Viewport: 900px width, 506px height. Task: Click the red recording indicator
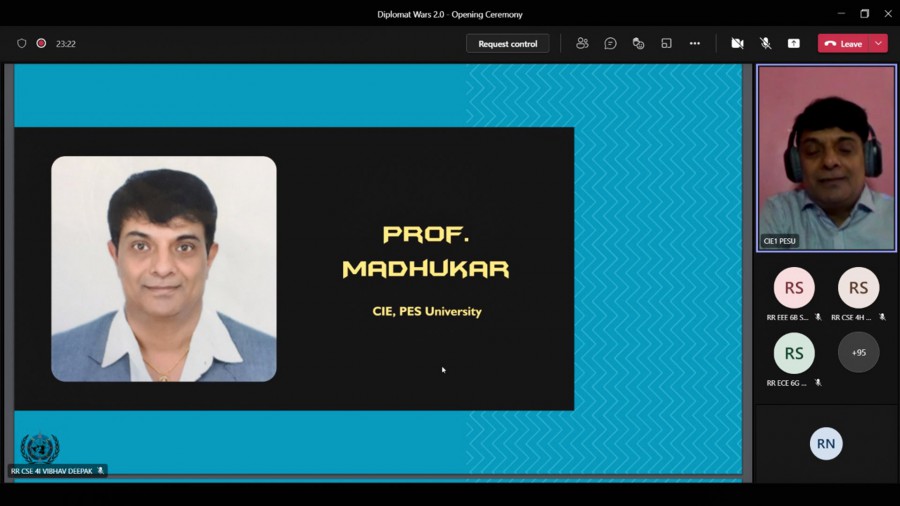[41, 44]
